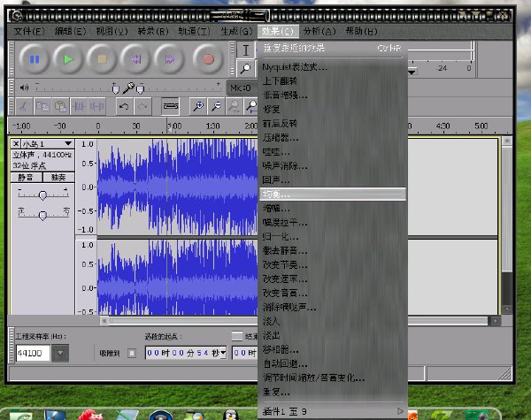
Task: Open the 文件(F) menu
Action: point(29,32)
